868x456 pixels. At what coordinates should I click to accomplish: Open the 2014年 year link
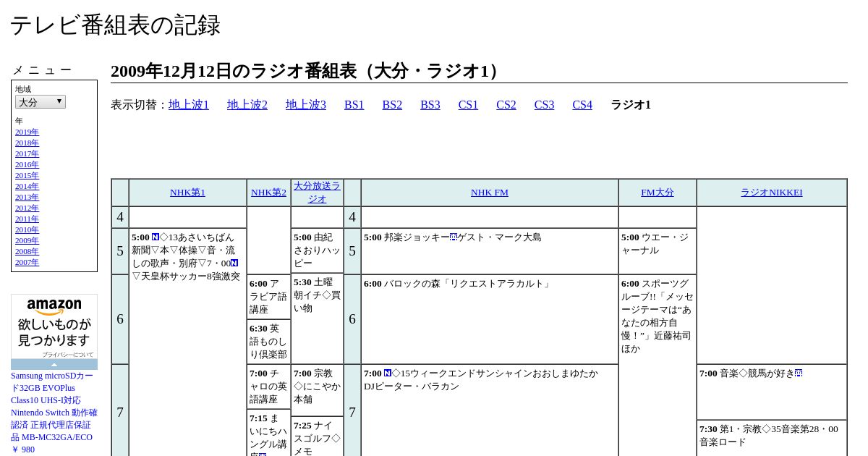(x=27, y=187)
